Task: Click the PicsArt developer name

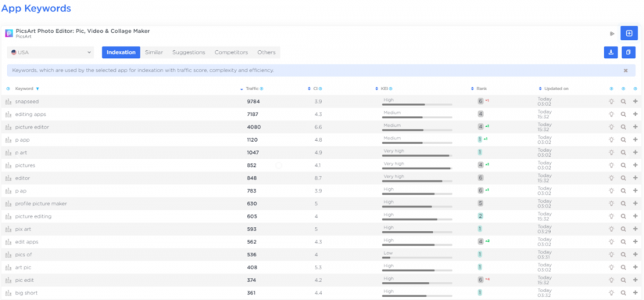Action: [23, 37]
